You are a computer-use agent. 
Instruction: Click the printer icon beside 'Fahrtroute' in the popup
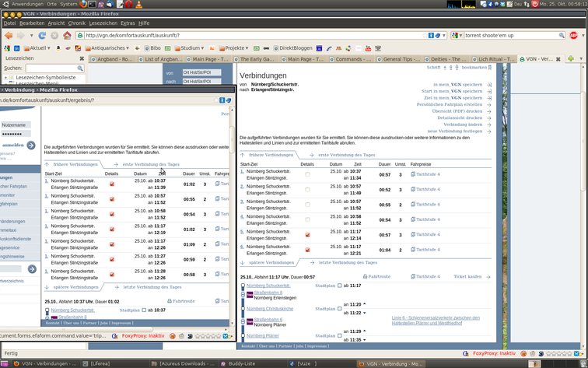click(x=170, y=301)
